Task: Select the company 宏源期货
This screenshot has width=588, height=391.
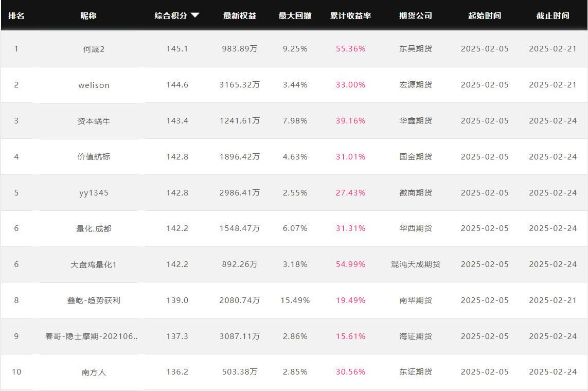Action: (x=416, y=85)
